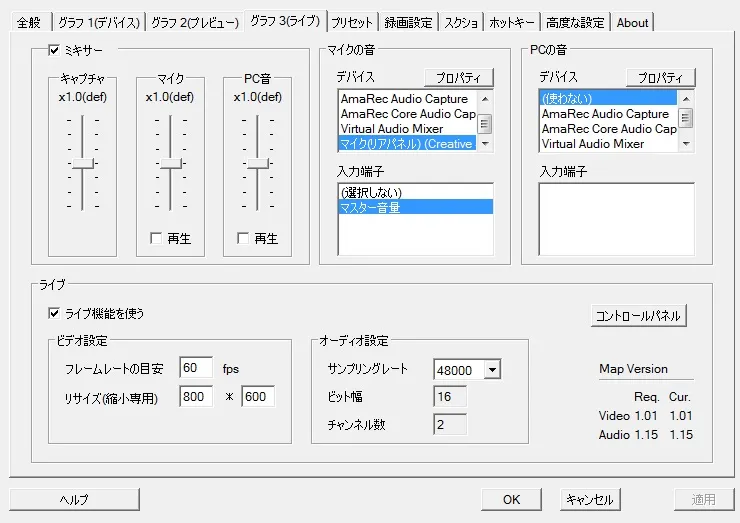Image resolution: width=740 pixels, height=523 pixels.
Task: Open the 録画設定 tab
Action: (x=410, y=22)
